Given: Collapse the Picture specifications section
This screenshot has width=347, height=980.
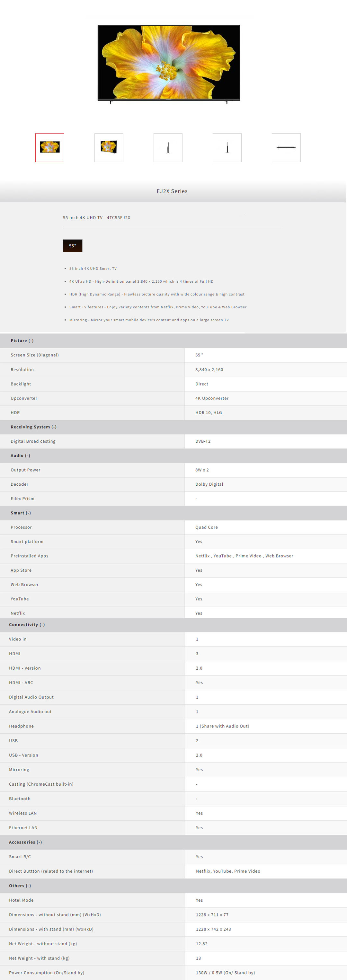Looking at the screenshot, I should pos(22,340).
